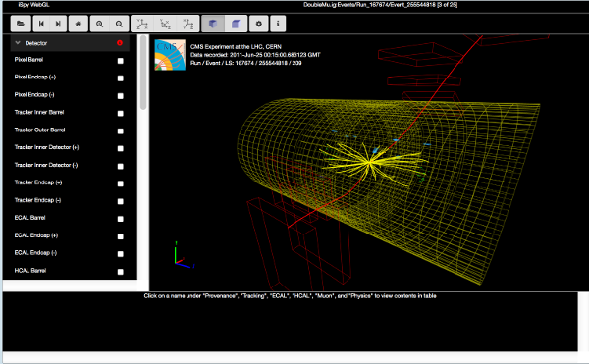589x364 pixels.
Task: Switch to perspective projection cube
Action: (213, 24)
